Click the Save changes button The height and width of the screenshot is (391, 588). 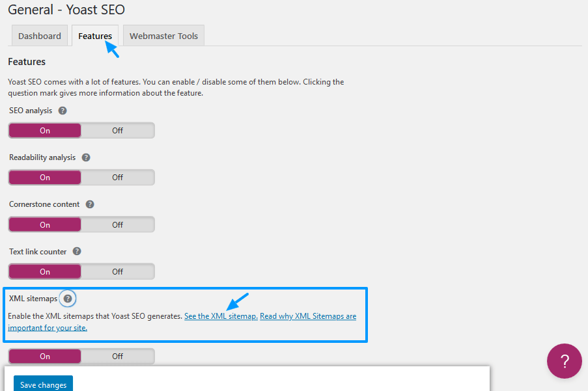pos(43,384)
